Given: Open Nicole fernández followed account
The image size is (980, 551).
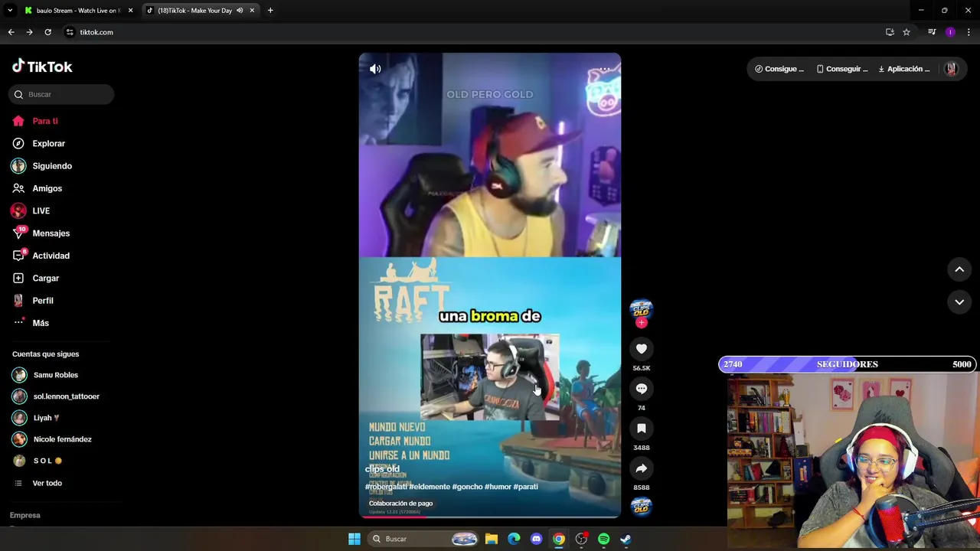Looking at the screenshot, I should (x=52, y=439).
